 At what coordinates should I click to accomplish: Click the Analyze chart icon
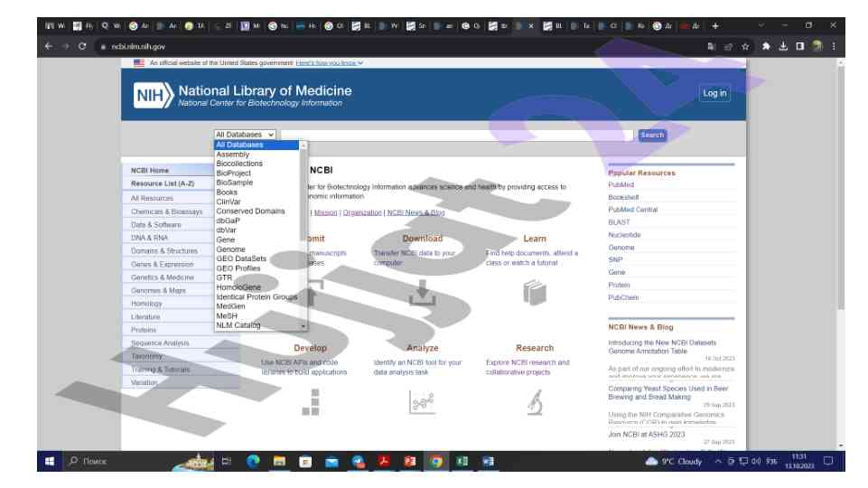point(422,402)
